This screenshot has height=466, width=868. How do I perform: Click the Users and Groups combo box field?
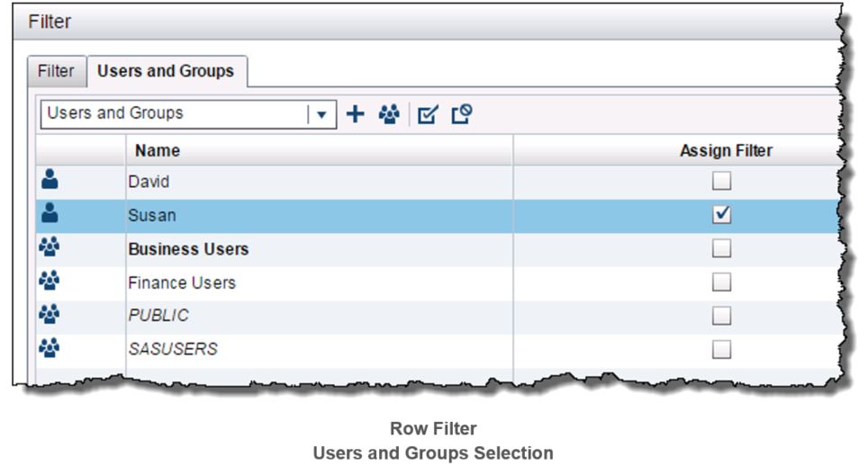click(176, 114)
